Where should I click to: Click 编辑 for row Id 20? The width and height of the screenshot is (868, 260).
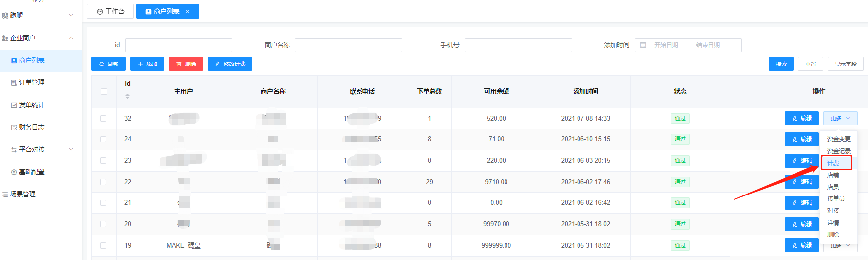(801, 224)
